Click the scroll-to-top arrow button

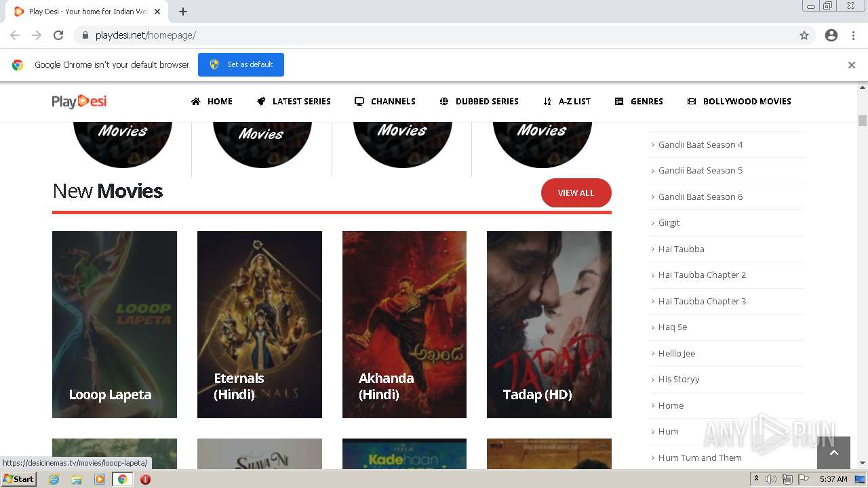[x=834, y=453]
